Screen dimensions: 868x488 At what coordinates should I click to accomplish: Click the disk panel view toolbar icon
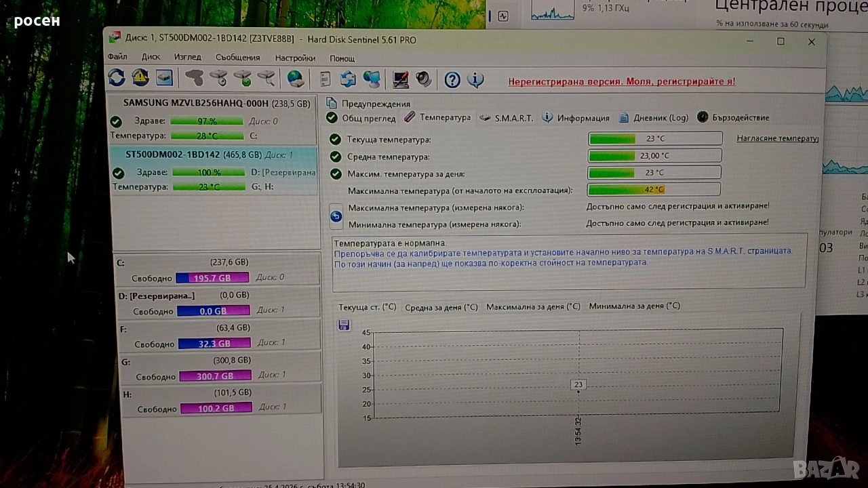click(164, 79)
